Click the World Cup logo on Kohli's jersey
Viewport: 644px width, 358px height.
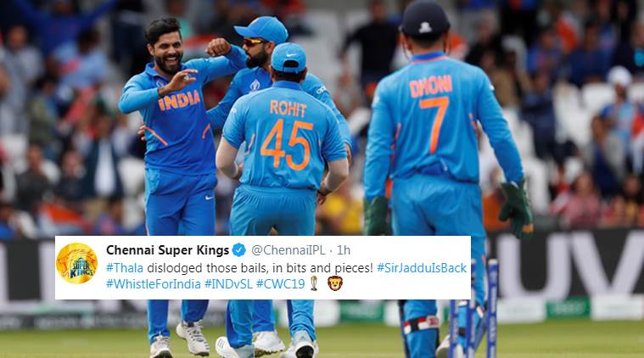(255, 85)
